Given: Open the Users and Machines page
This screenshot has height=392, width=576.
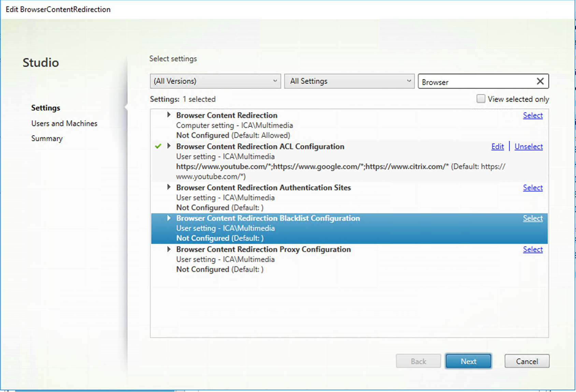Looking at the screenshot, I should point(64,123).
